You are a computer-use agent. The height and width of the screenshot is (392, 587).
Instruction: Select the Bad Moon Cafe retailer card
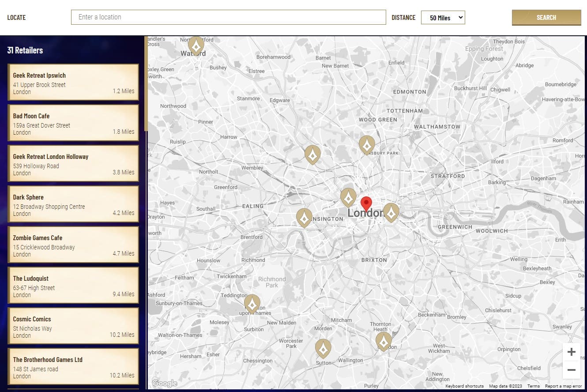coord(73,123)
